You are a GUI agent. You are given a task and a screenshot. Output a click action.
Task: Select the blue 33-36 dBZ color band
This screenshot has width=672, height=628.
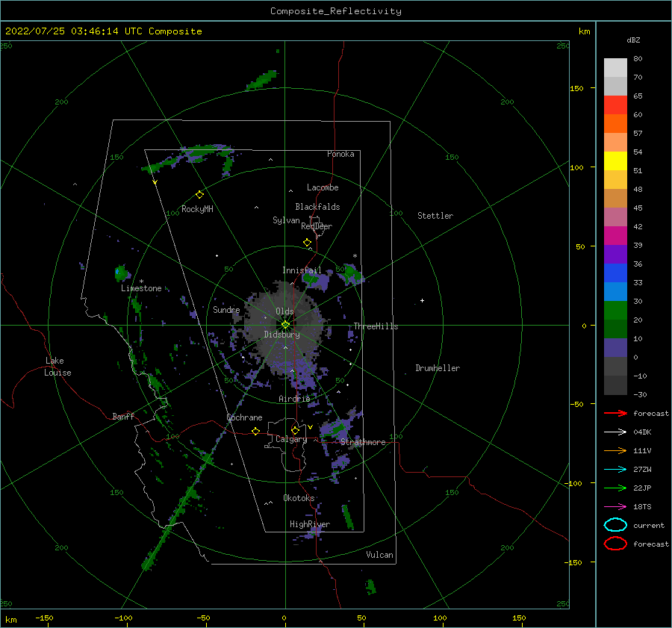(x=615, y=273)
